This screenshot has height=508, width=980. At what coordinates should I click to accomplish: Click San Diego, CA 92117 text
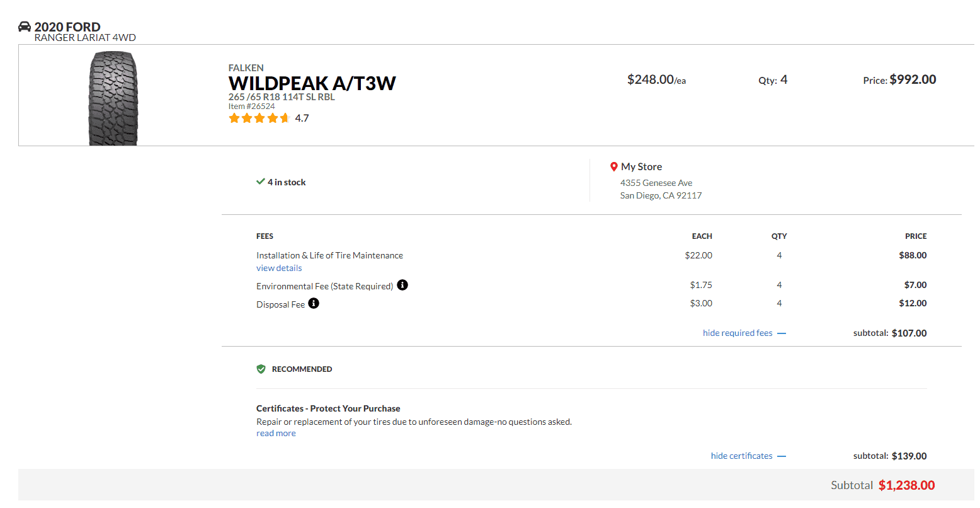click(x=661, y=195)
